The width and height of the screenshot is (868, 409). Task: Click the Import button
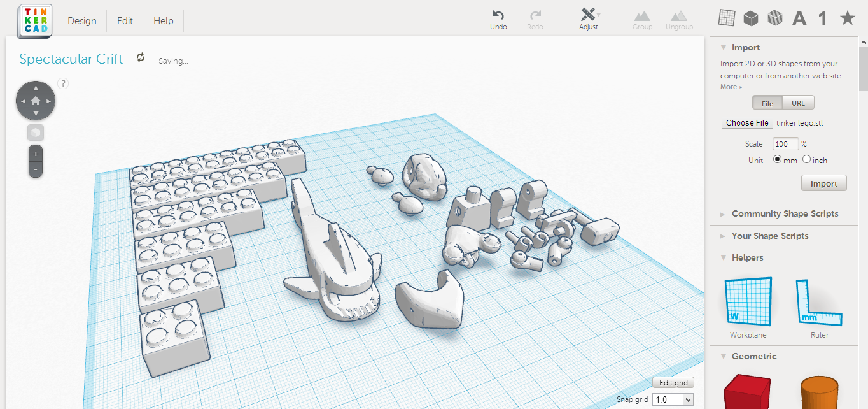coord(823,182)
